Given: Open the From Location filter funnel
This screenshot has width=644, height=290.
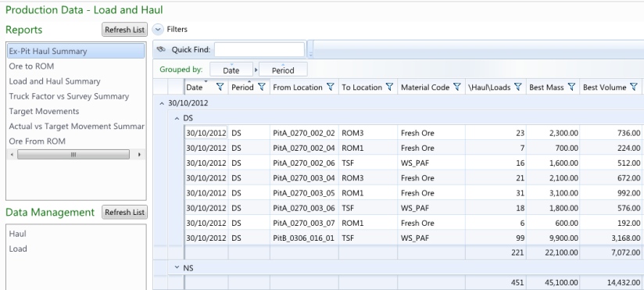Looking at the screenshot, I should 331,87.
